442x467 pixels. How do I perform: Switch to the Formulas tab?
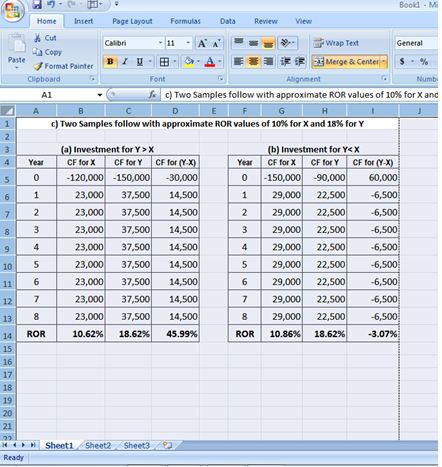tap(185, 21)
